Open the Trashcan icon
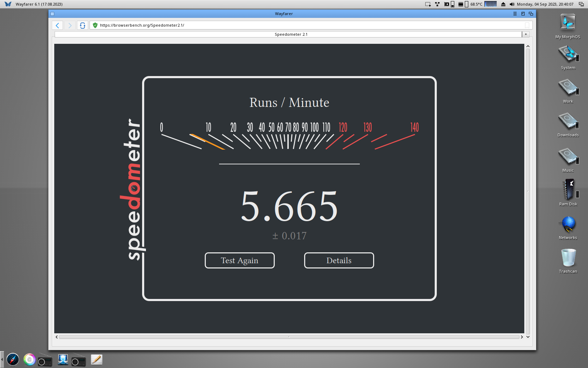The image size is (588, 368). click(x=568, y=261)
